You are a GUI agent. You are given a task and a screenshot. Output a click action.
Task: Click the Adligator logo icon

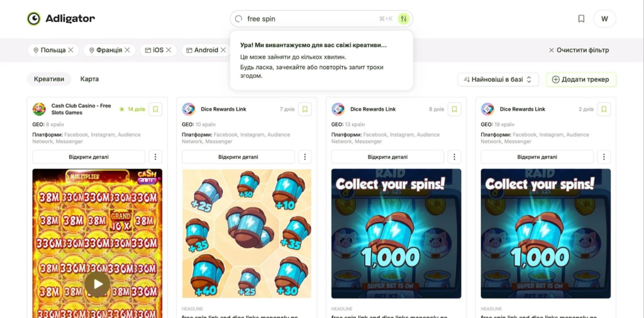(x=34, y=18)
